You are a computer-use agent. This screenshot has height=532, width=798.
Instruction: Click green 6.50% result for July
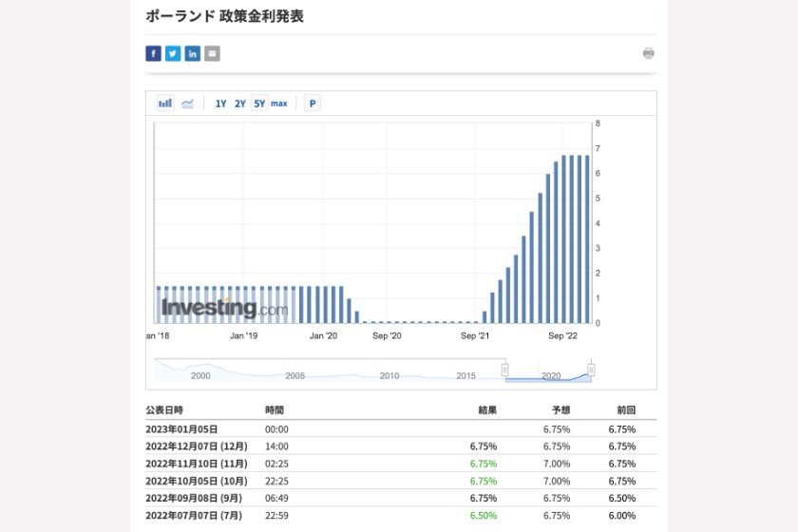pos(484,515)
